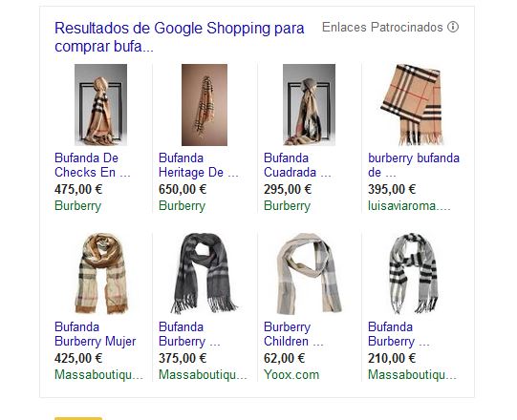Select the 425,00 € beige scarf image
The height and width of the screenshot is (420, 517).
click(101, 273)
